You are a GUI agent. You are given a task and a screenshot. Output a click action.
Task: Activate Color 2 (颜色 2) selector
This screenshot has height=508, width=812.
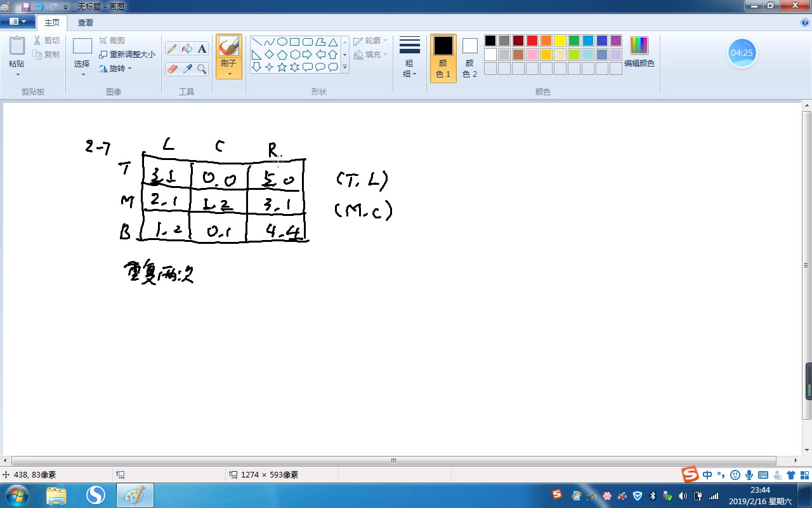pyautogui.click(x=469, y=58)
